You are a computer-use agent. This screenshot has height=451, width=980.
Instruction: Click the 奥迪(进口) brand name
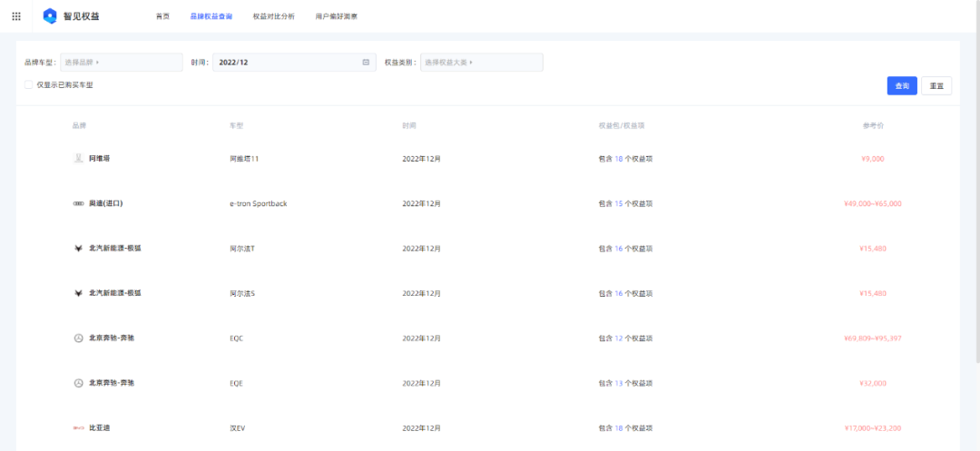pyautogui.click(x=105, y=203)
